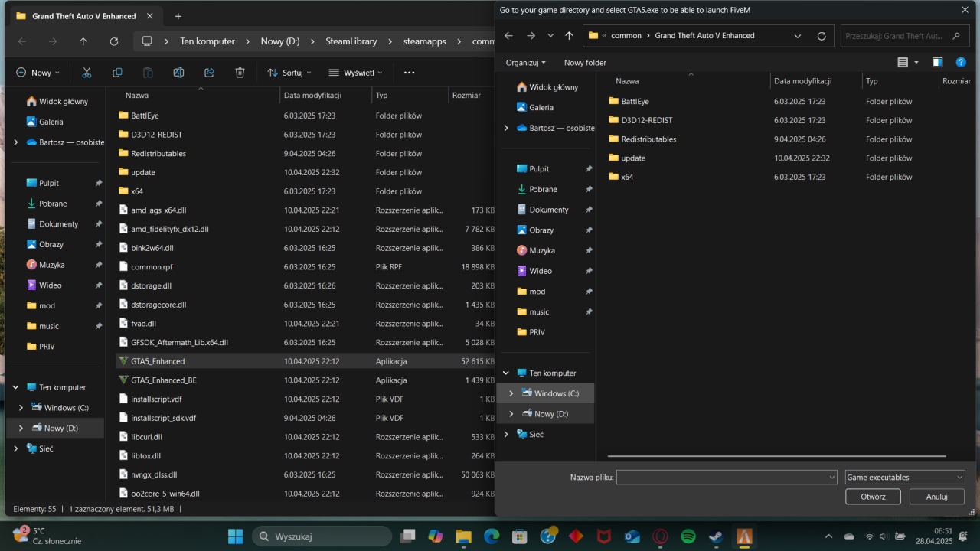Open the Game executables file type dropdown
980x551 pixels.
[905, 478]
